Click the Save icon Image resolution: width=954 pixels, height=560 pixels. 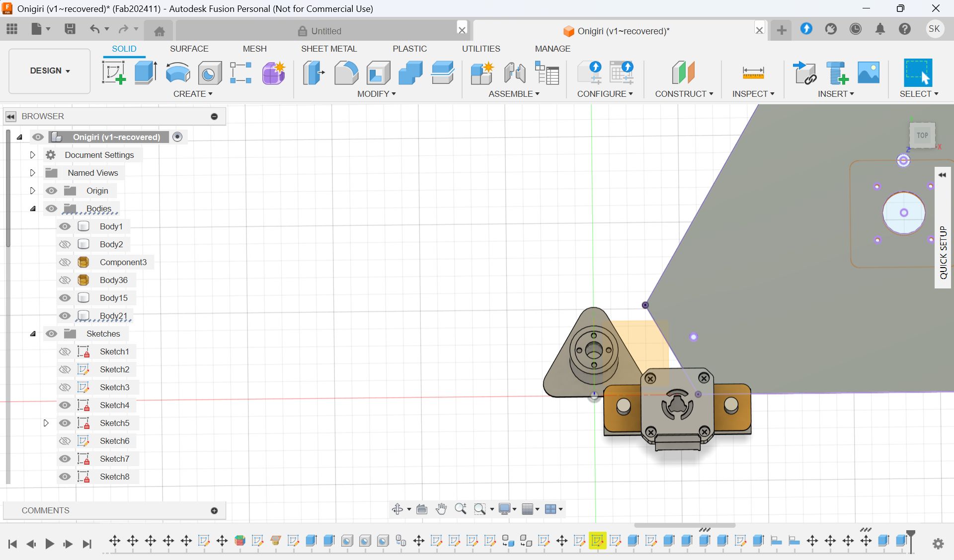click(x=70, y=29)
